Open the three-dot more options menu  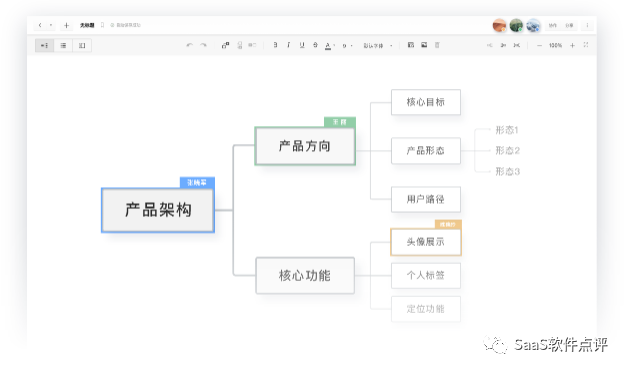point(587,25)
